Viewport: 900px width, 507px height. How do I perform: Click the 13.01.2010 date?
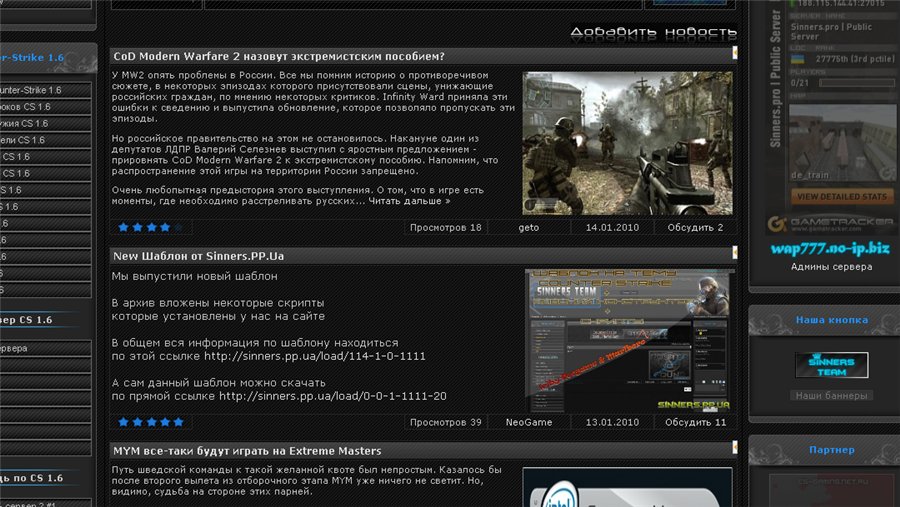point(612,422)
